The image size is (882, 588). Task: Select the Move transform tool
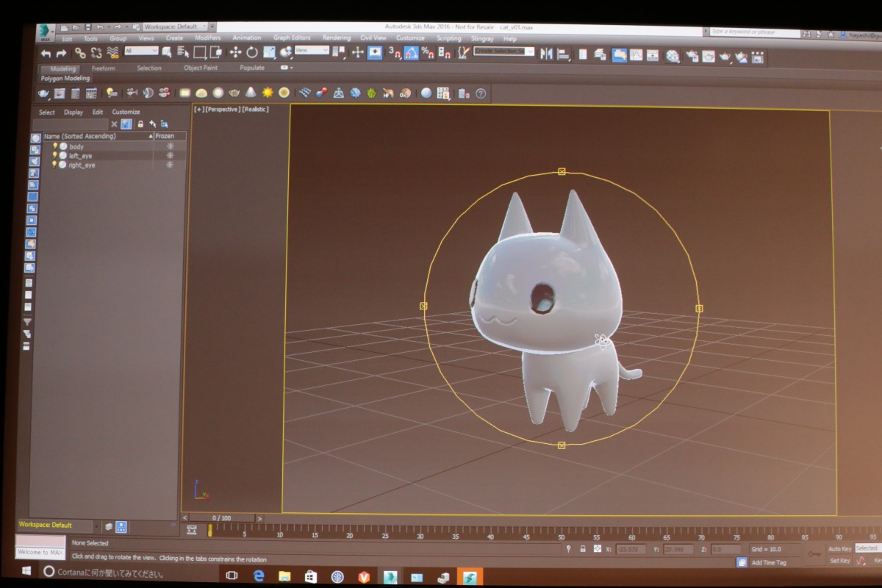(x=235, y=52)
